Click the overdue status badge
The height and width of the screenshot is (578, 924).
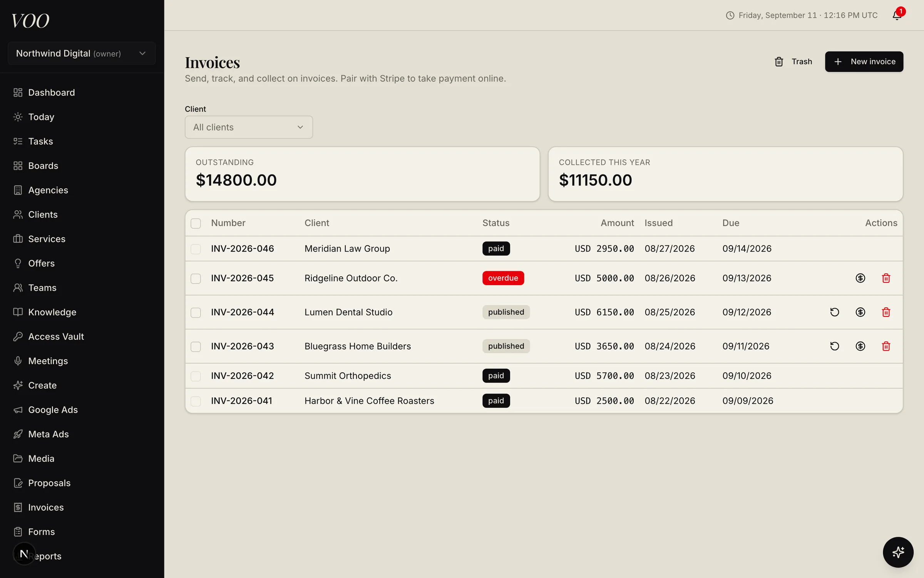tap(503, 278)
